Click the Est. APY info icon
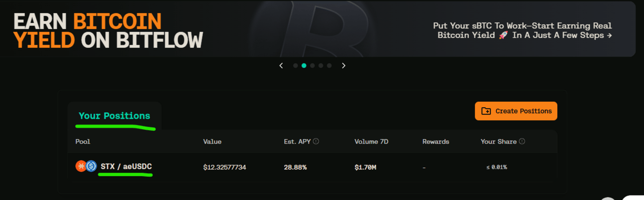 point(316,141)
